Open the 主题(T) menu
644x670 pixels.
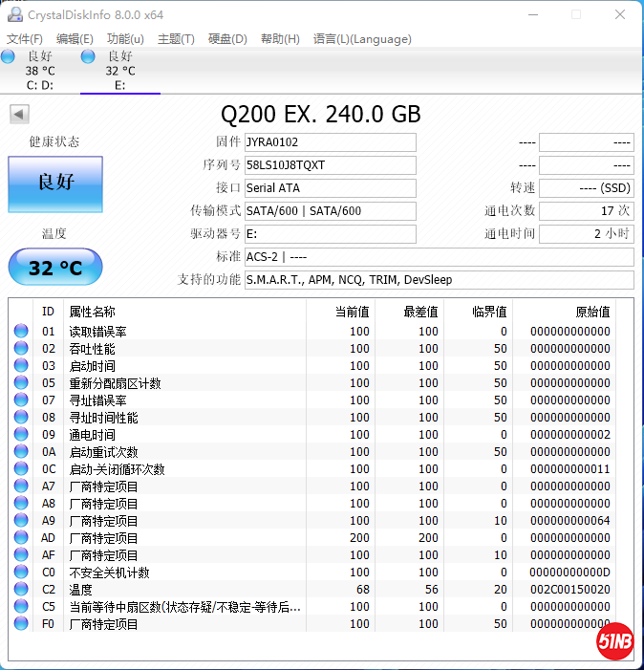coord(176,39)
